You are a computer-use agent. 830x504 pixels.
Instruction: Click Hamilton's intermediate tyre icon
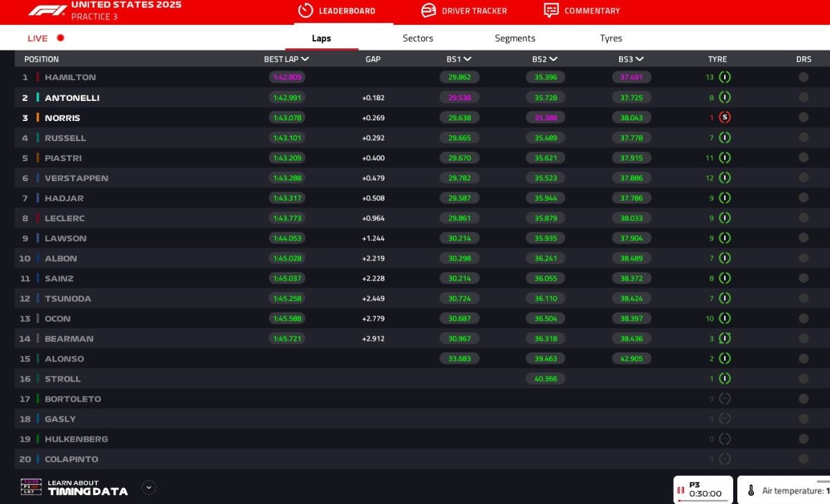point(725,77)
